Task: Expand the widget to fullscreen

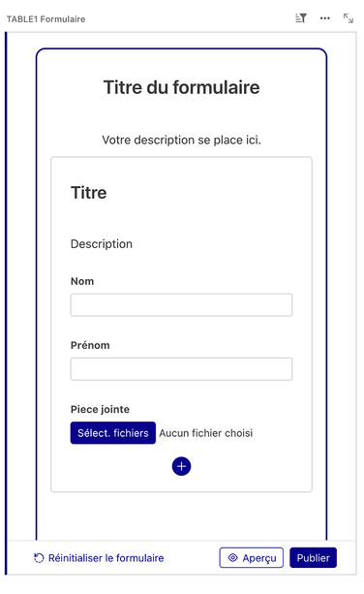Action: coord(349,18)
